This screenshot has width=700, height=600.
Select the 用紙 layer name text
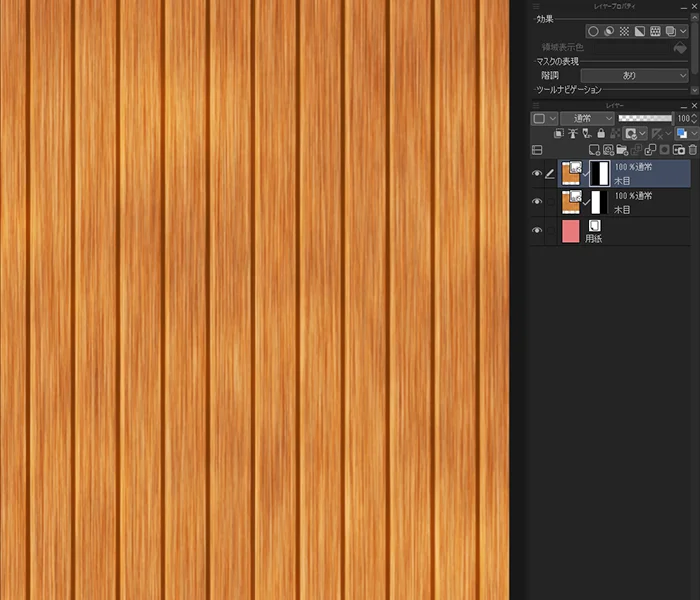tap(594, 238)
